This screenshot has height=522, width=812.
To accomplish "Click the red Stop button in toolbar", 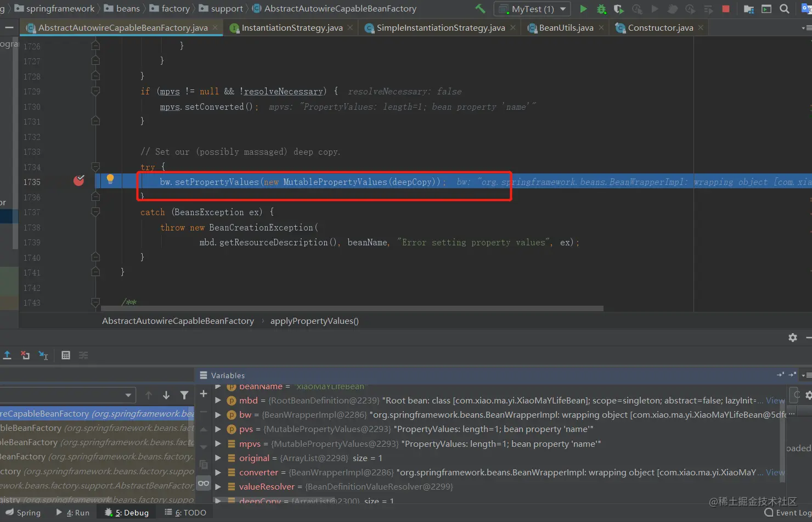I will tap(726, 9).
